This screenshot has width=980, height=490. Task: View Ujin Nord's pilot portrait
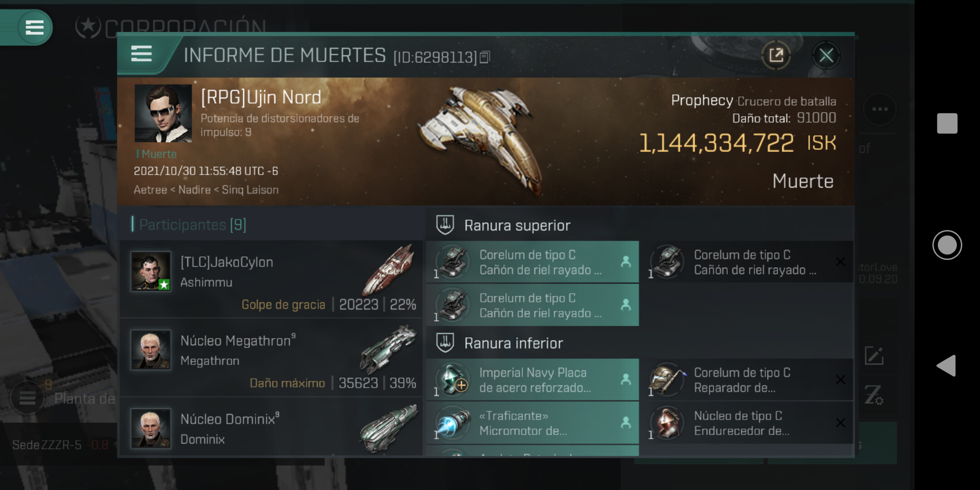[x=163, y=113]
